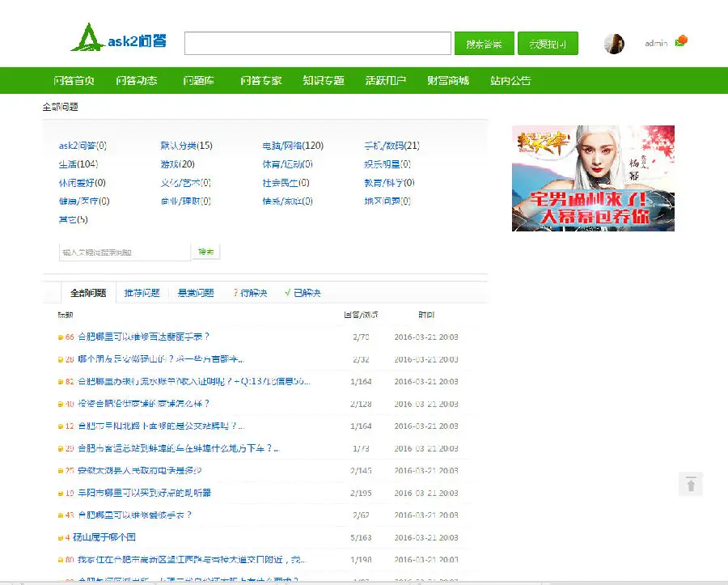Open the question 安徽太湖县人民政府电话是多少
The image size is (728, 585).
140,471
